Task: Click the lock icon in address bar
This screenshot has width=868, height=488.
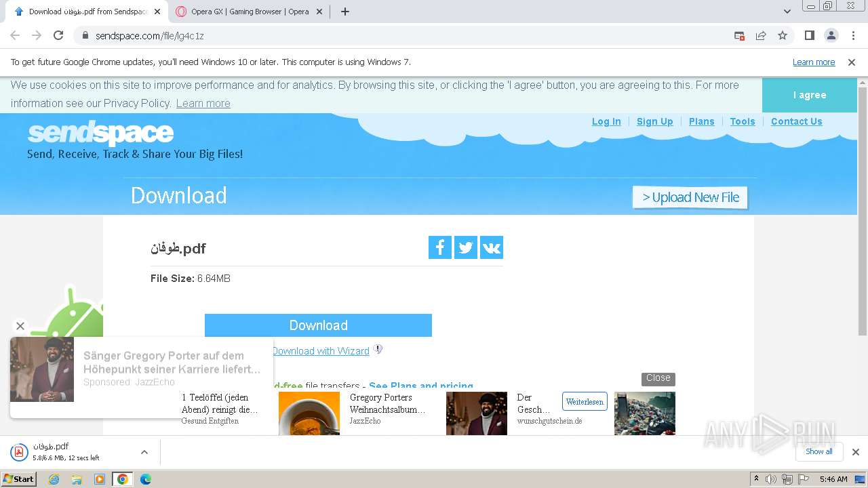Action: [85, 35]
